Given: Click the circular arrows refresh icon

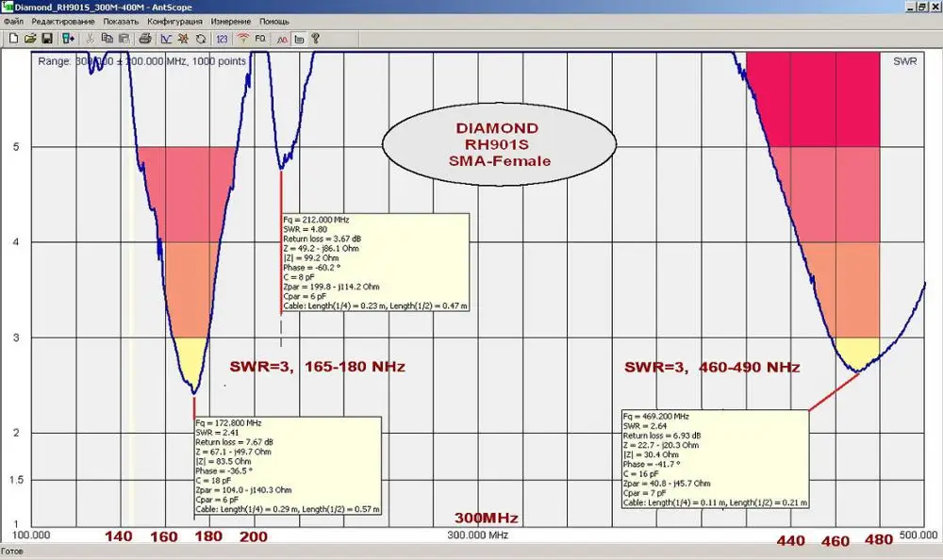Looking at the screenshot, I should (x=201, y=39).
